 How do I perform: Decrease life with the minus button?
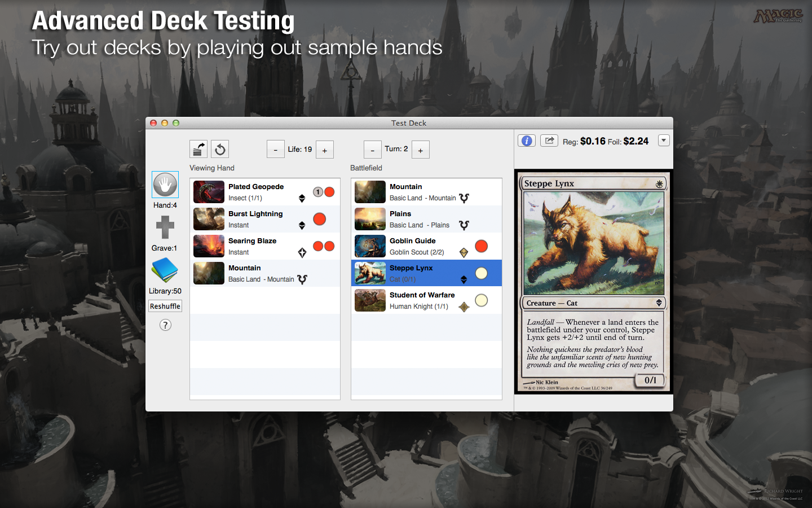click(275, 150)
